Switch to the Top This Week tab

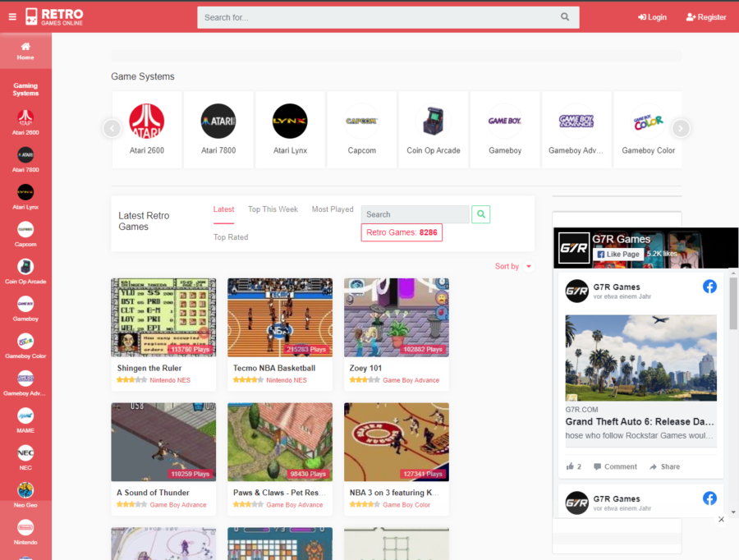pyautogui.click(x=273, y=209)
